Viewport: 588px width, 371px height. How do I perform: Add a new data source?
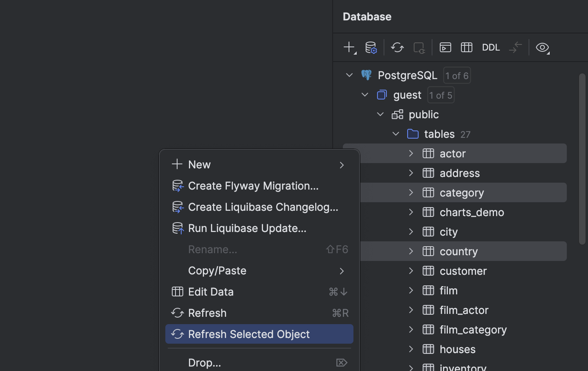[x=349, y=47]
